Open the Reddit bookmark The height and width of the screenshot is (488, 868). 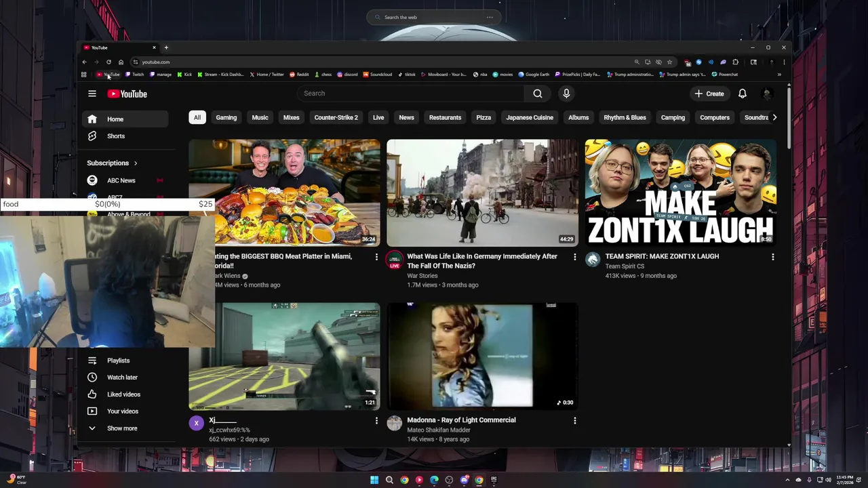(x=299, y=75)
